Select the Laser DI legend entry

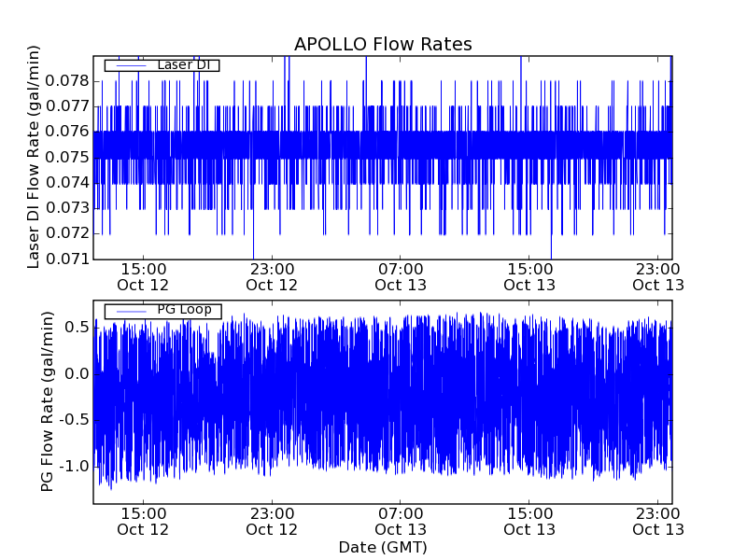pos(162,64)
